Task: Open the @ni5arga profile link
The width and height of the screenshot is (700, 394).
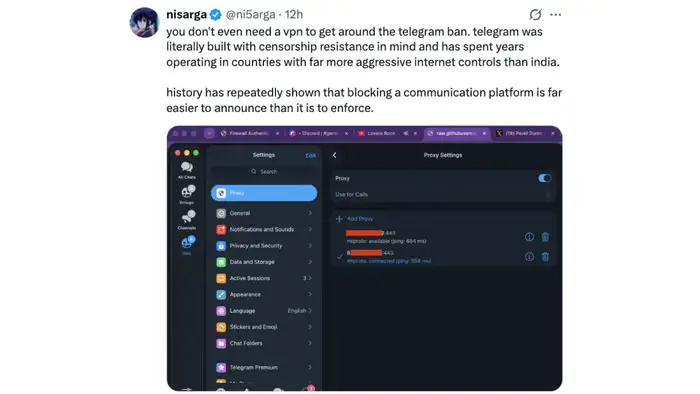Action: pos(250,14)
